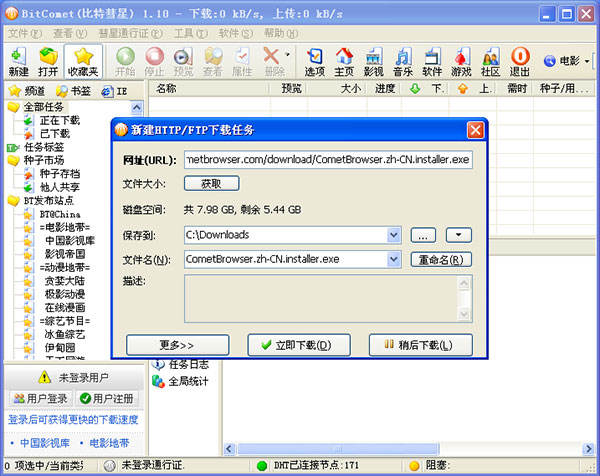Image resolution: width=600 pixels, height=476 pixels.
Task: Click 更多>> to show more options
Action: tap(178, 345)
